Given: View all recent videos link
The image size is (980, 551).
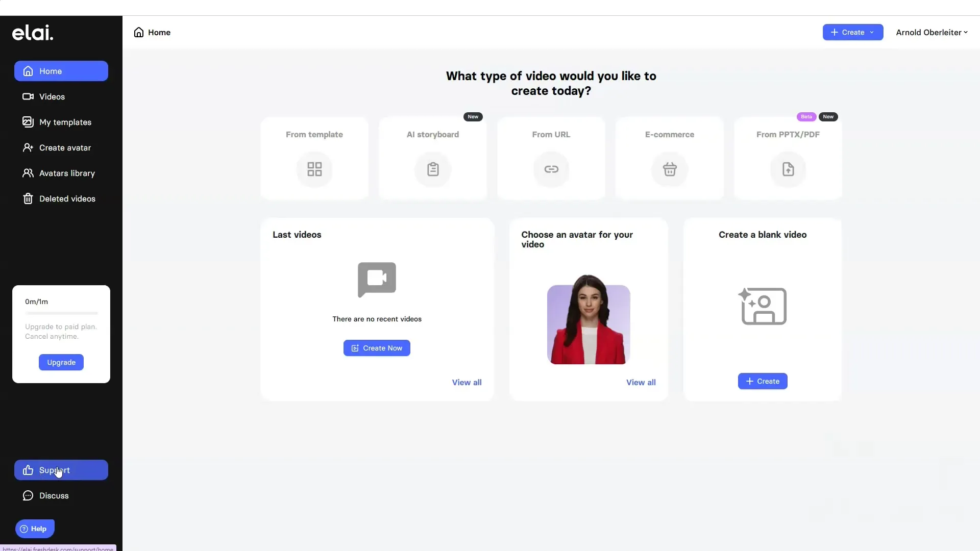Looking at the screenshot, I should [467, 382].
